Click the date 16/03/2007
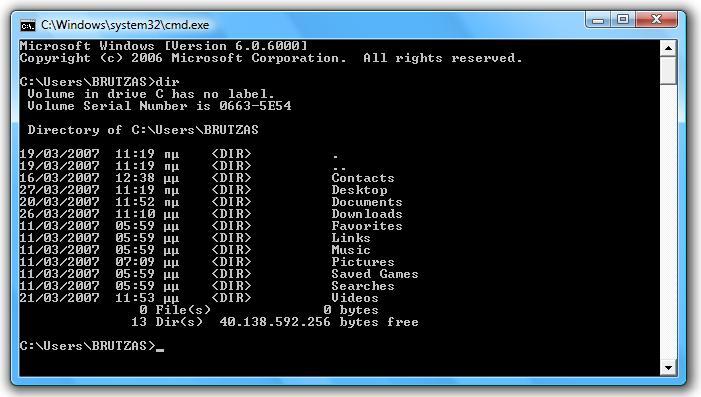701x397 pixels. click(59, 178)
